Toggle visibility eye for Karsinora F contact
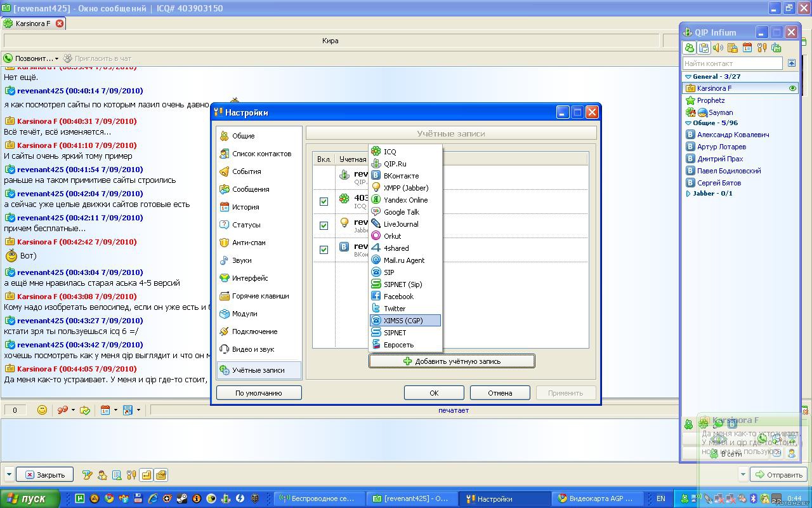 792,88
